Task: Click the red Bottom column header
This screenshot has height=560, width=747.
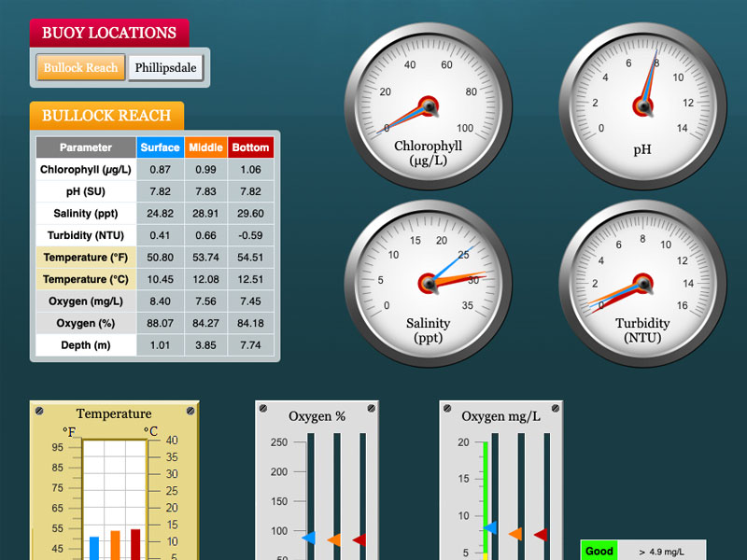Action: (x=250, y=147)
